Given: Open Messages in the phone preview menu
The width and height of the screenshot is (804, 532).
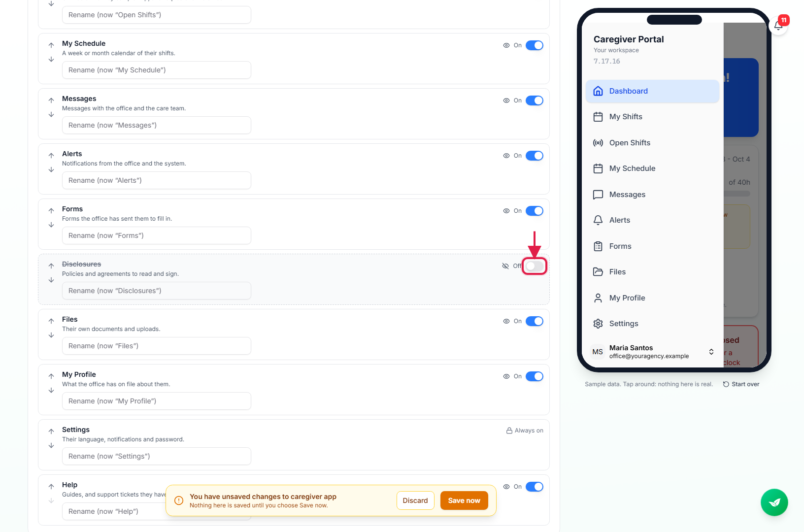Looking at the screenshot, I should [653, 195].
